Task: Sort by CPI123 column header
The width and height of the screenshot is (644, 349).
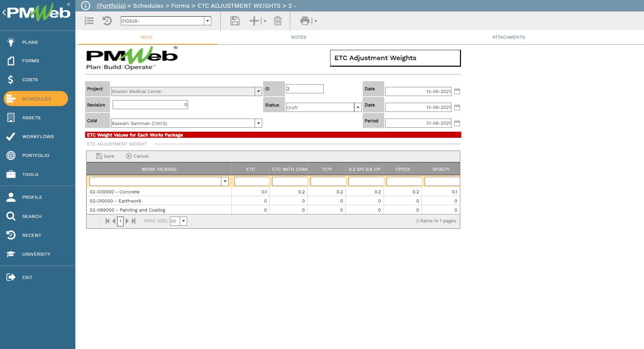Action: pyautogui.click(x=403, y=169)
